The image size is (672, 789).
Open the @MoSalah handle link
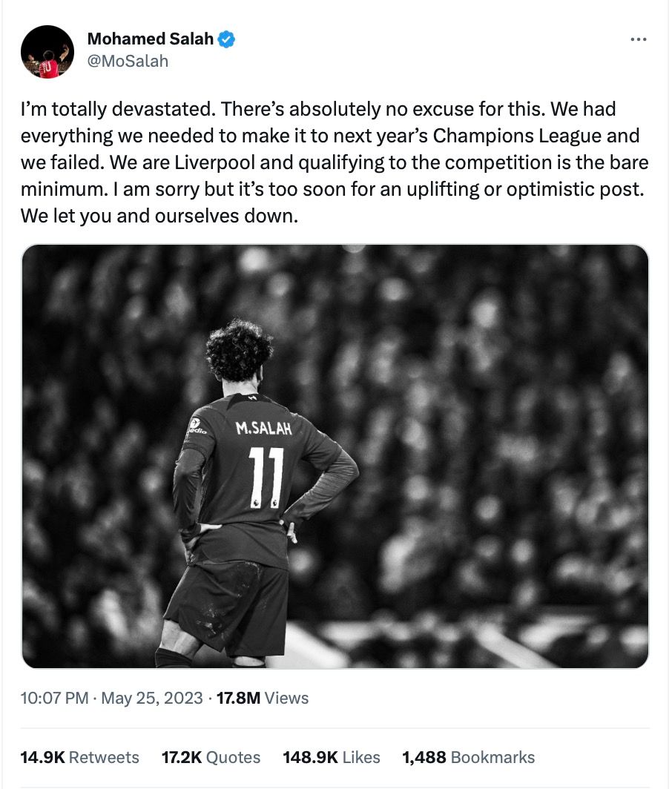coord(128,62)
